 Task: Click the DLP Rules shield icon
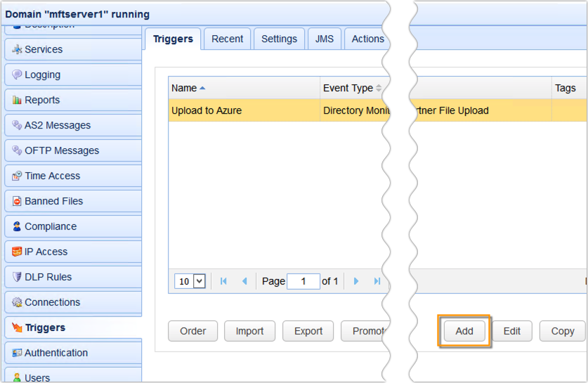click(x=17, y=278)
